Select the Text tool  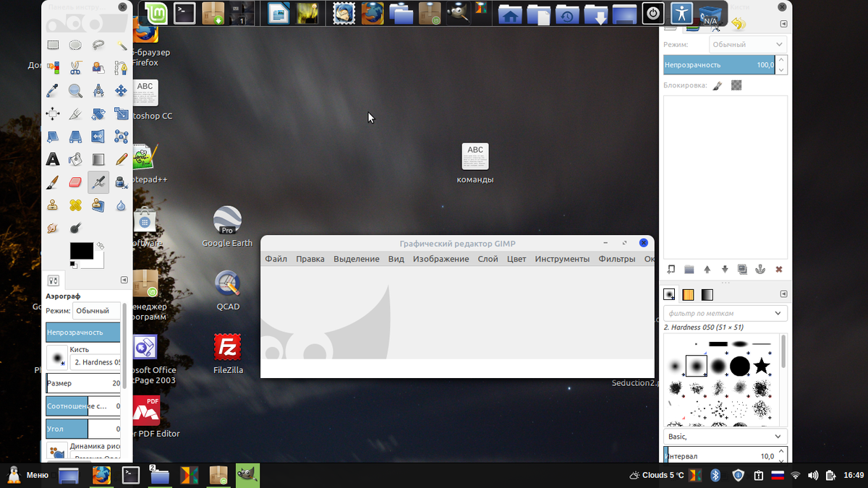53,160
